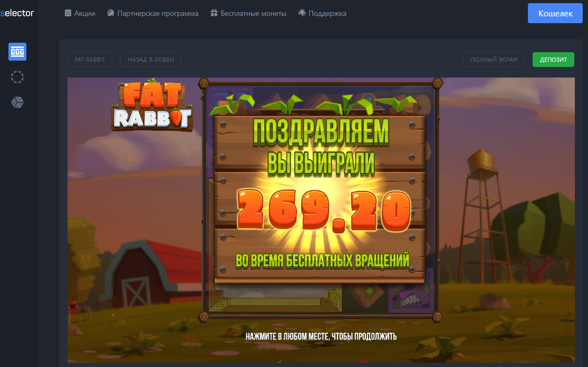Click the 269.20 win amount
The image size is (588, 367).
tap(324, 211)
